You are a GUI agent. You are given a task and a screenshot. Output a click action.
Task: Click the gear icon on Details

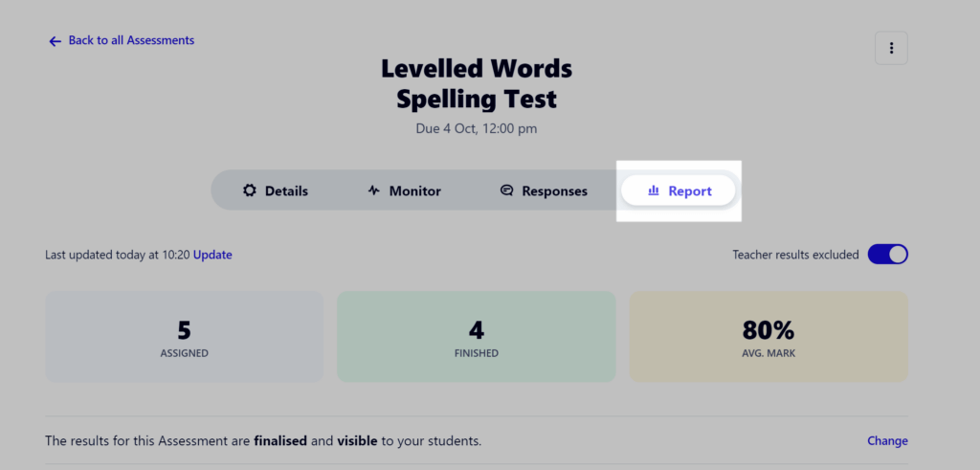(x=250, y=190)
